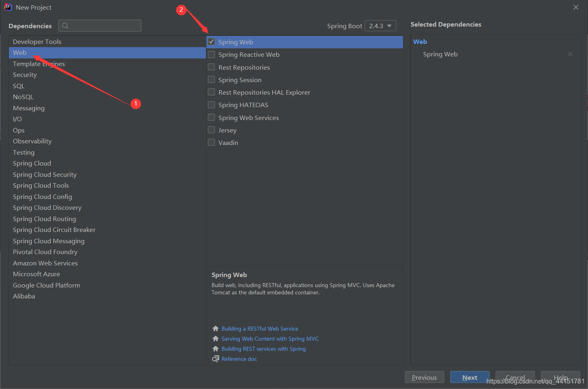Select the Microsoft Azure category
This screenshot has width=588, height=389.
(107, 274)
